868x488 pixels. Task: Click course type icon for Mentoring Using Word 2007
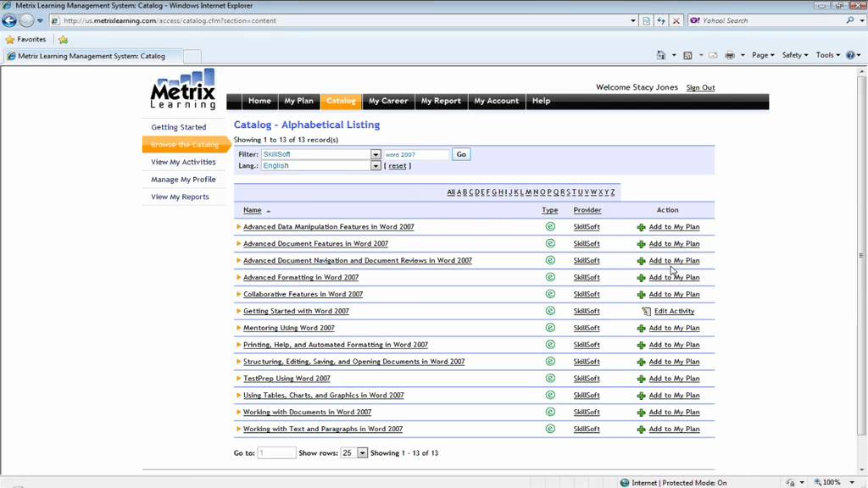point(549,328)
